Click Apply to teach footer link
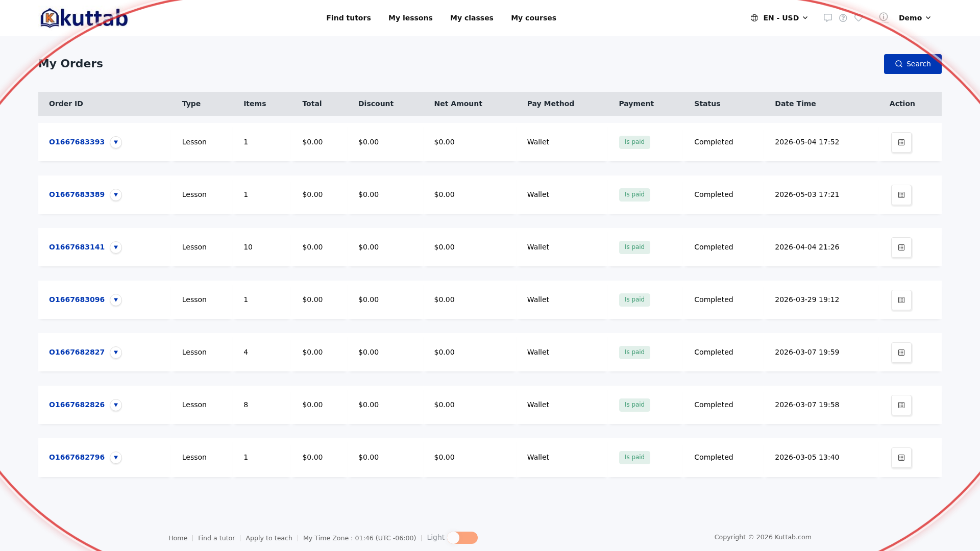 pyautogui.click(x=269, y=538)
